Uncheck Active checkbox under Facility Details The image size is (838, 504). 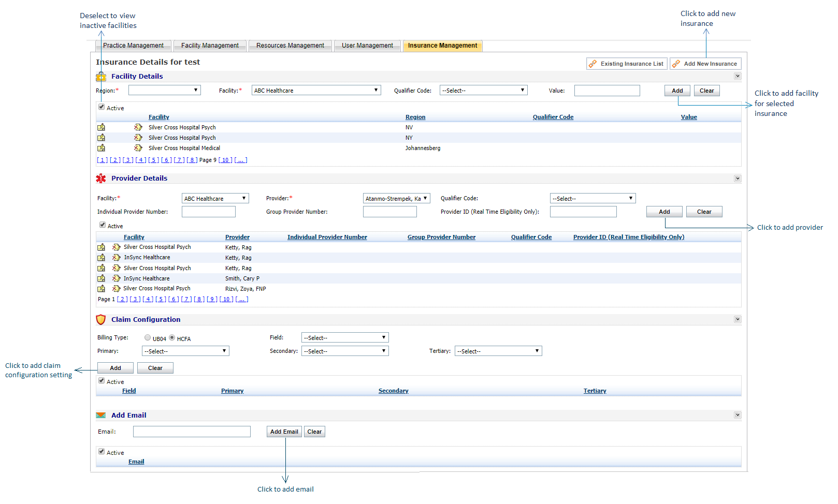point(102,107)
